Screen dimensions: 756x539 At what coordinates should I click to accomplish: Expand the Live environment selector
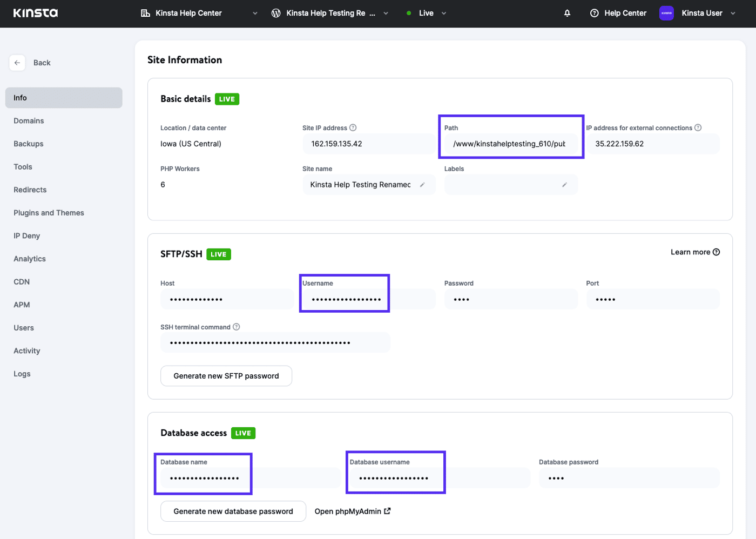pos(443,14)
